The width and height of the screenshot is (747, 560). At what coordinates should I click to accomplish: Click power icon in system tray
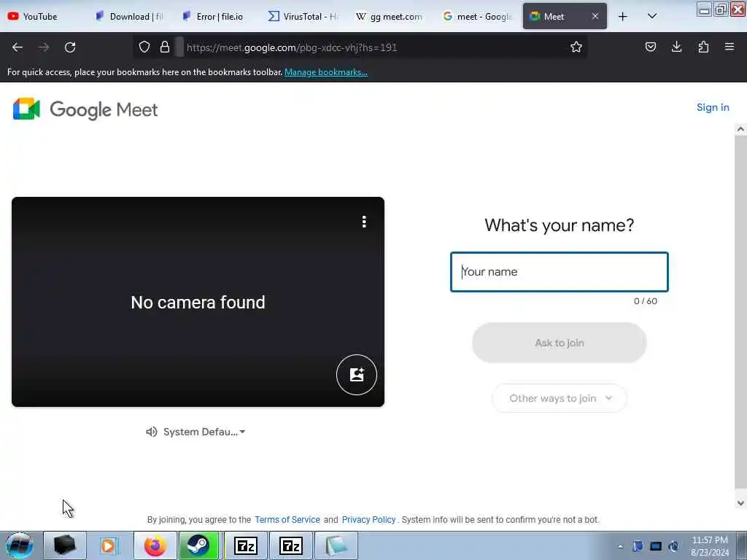(x=673, y=546)
